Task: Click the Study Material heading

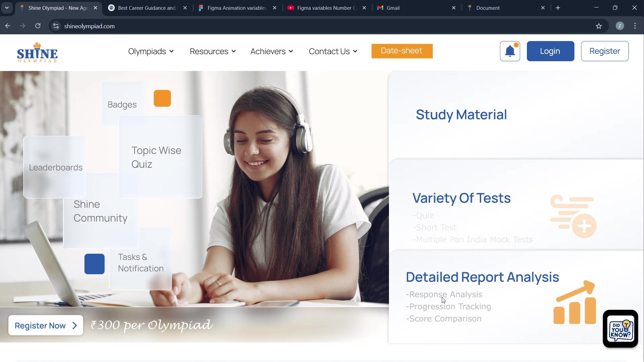Action: [x=461, y=115]
